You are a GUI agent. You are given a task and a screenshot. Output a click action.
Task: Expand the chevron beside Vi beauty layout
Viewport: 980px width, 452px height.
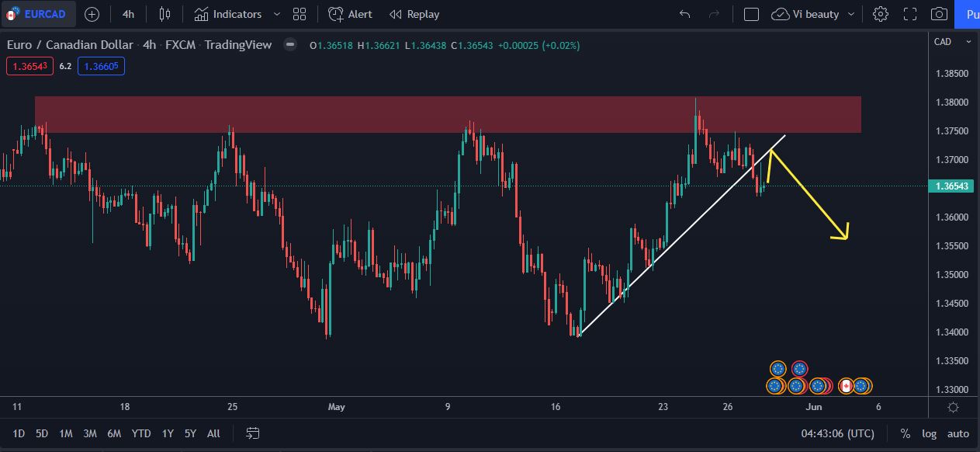(x=851, y=14)
